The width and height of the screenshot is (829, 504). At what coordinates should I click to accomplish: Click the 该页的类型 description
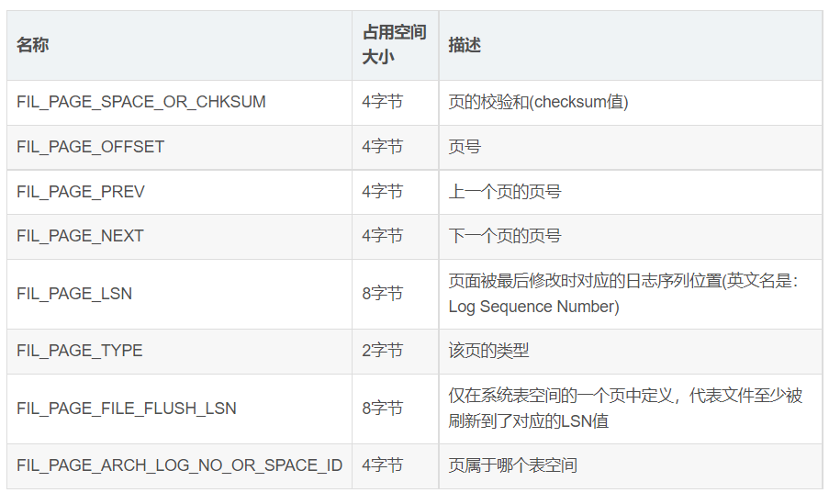488,351
